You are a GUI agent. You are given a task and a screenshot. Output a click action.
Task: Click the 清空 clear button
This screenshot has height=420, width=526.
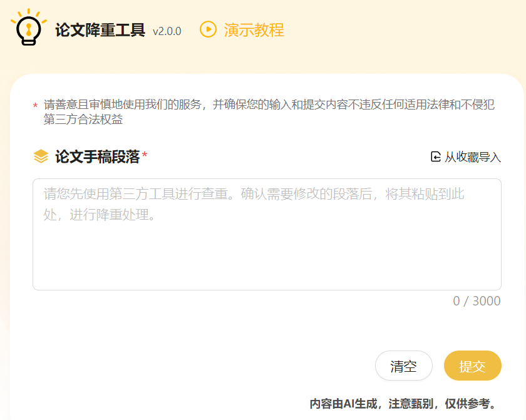click(x=403, y=366)
